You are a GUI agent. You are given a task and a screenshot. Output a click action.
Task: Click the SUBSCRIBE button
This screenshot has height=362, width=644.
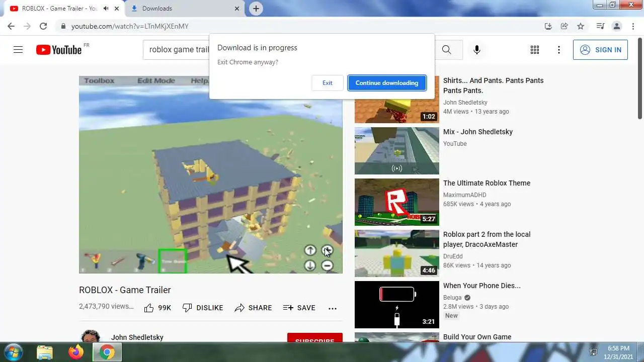(315, 338)
